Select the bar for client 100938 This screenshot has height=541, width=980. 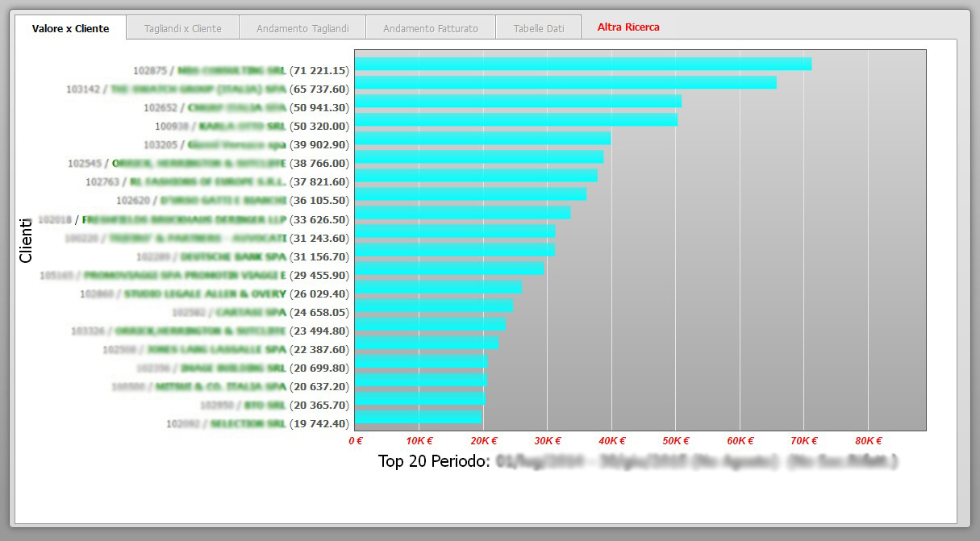click(516, 119)
